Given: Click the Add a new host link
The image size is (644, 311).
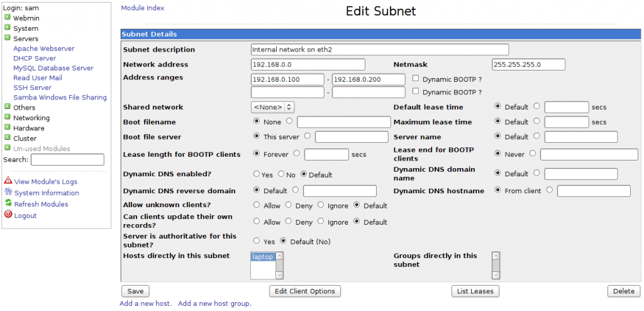Looking at the screenshot, I should pos(145,303).
